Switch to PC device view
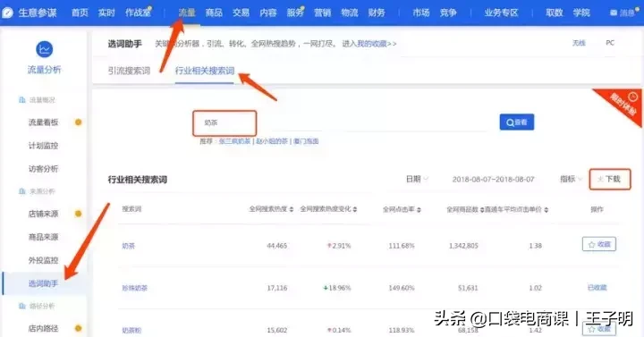The width and height of the screenshot is (644, 337). point(610,43)
